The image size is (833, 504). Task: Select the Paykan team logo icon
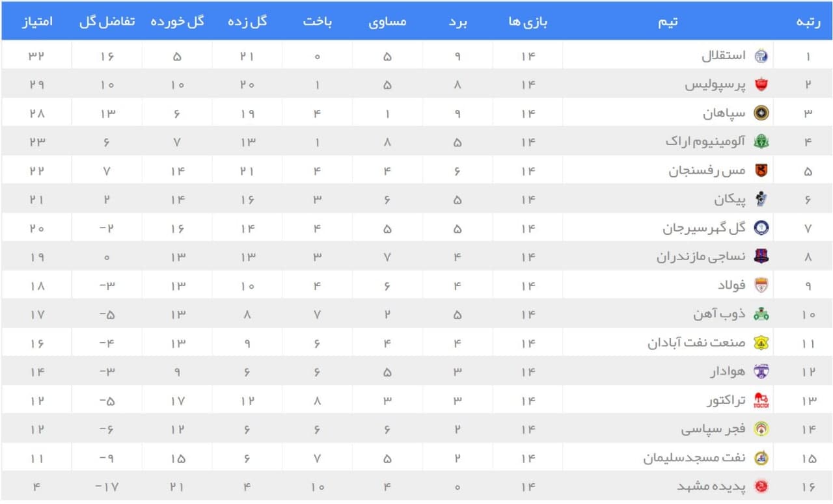coord(761,200)
